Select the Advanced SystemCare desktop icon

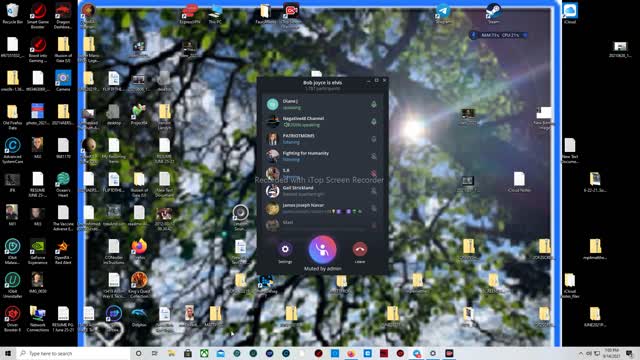[12, 150]
